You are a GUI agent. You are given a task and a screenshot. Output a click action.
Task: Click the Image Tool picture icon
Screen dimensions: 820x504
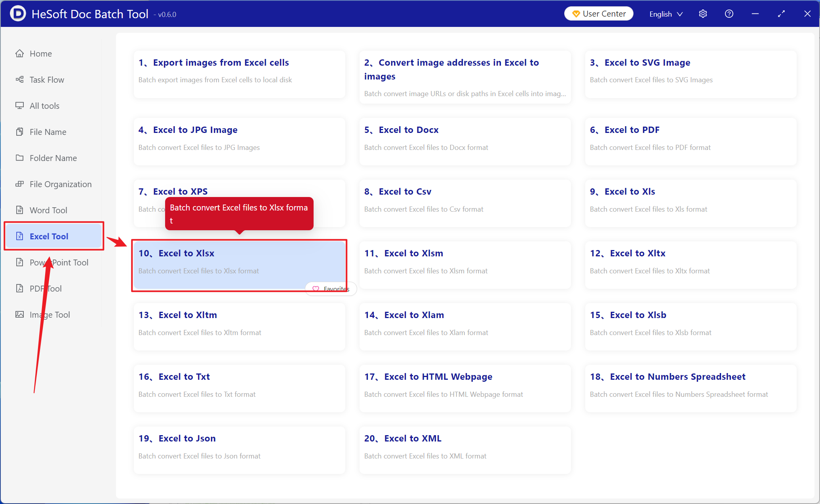(19, 315)
